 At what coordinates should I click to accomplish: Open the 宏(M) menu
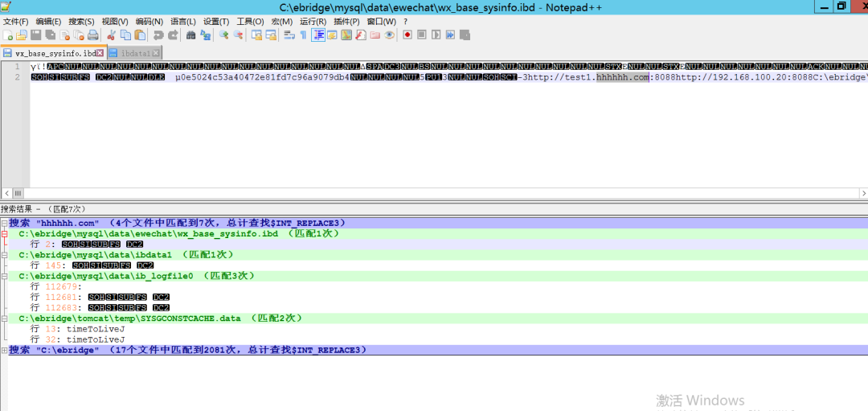pyautogui.click(x=282, y=22)
